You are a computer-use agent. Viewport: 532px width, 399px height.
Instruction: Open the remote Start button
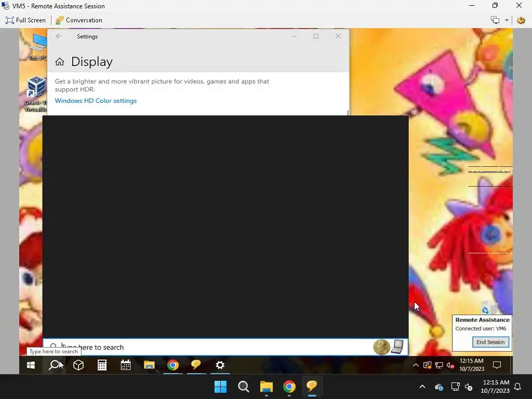pos(31,365)
